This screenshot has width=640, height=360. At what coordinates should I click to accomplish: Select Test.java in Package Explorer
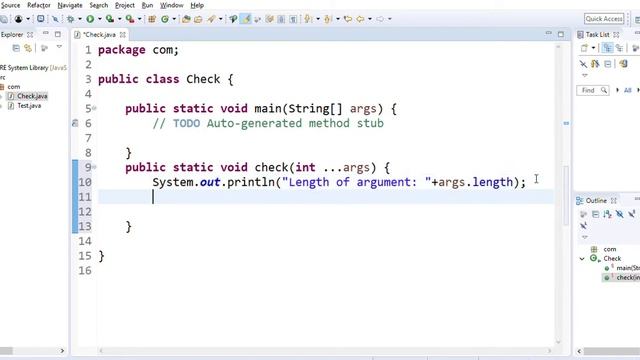pyautogui.click(x=29, y=106)
